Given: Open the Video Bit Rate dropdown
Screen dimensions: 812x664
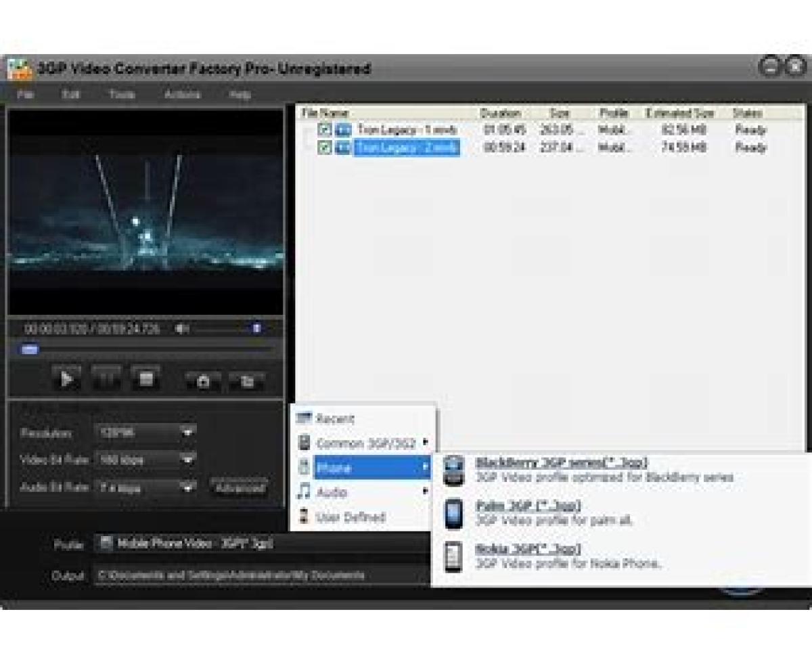Looking at the screenshot, I should (x=187, y=460).
